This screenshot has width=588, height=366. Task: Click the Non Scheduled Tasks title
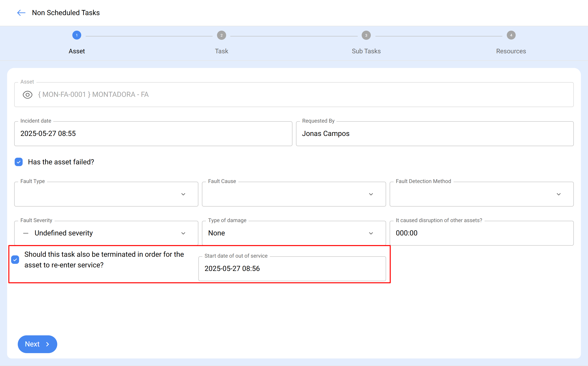(66, 13)
